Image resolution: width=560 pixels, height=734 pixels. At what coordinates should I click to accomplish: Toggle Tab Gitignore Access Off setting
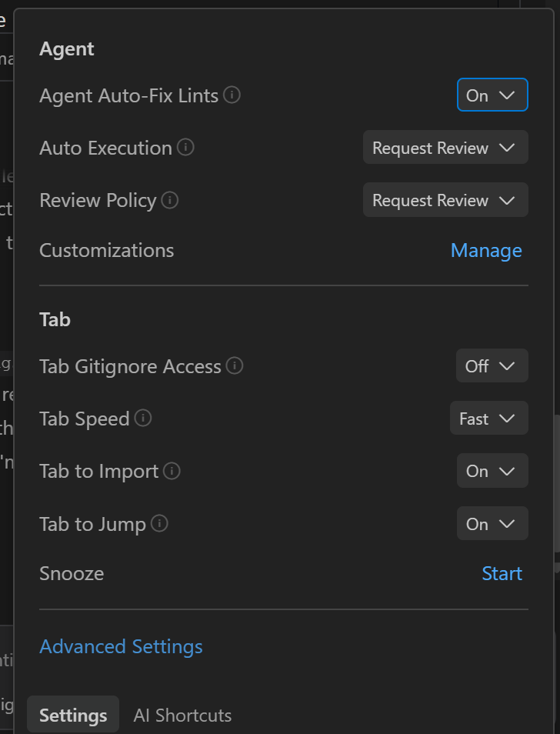tap(492, 366)
